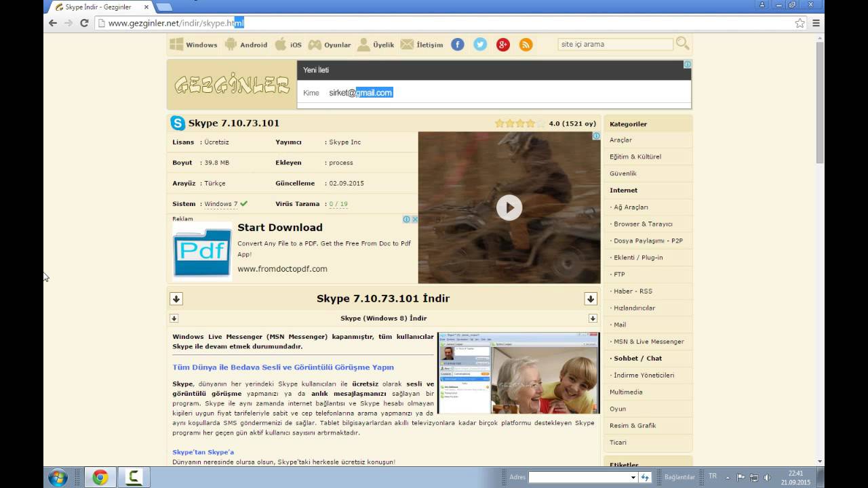Open the www.fromdoctopdf.com ad link
This screenshot has width=868, height=488.
(282, 269)
